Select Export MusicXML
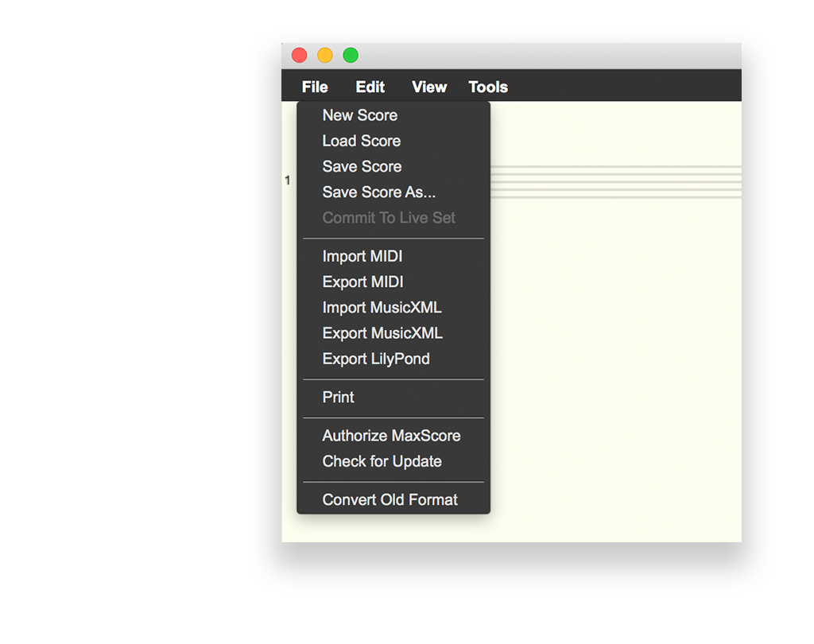The width and height of the screenshot is (814, 644). [393, 333]
